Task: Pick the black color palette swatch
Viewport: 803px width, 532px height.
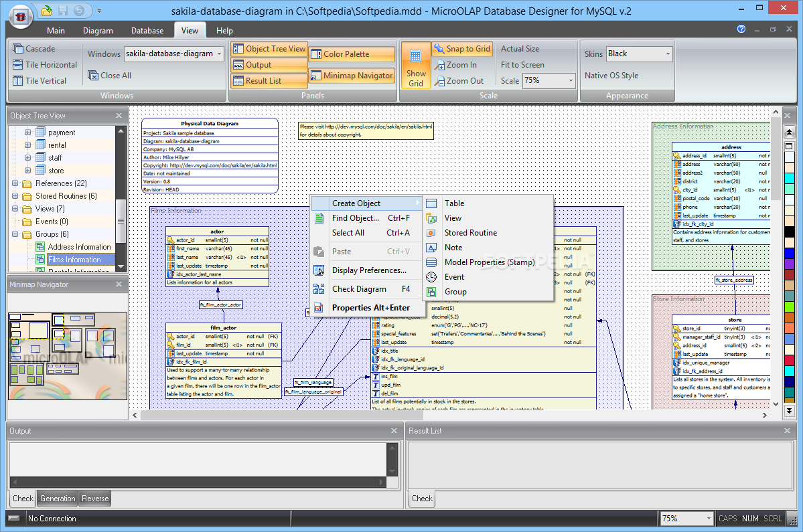Action: pyautogui.click(x=789, y=232)
